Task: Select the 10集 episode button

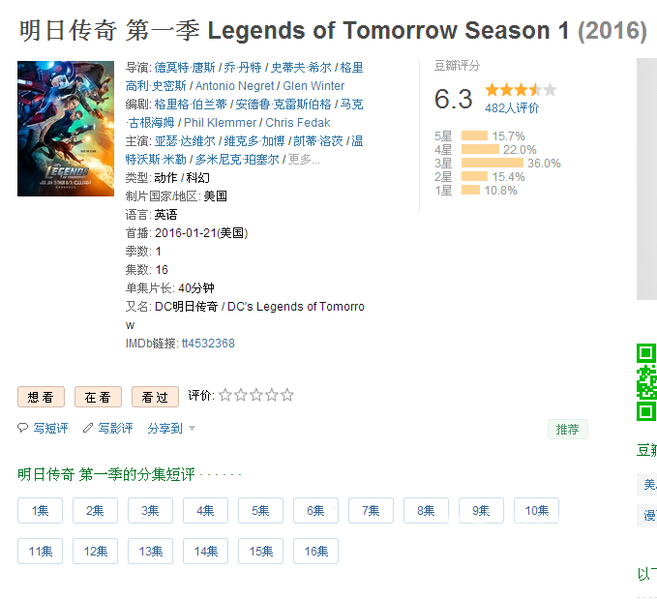Action: click(x=537, y=510)
